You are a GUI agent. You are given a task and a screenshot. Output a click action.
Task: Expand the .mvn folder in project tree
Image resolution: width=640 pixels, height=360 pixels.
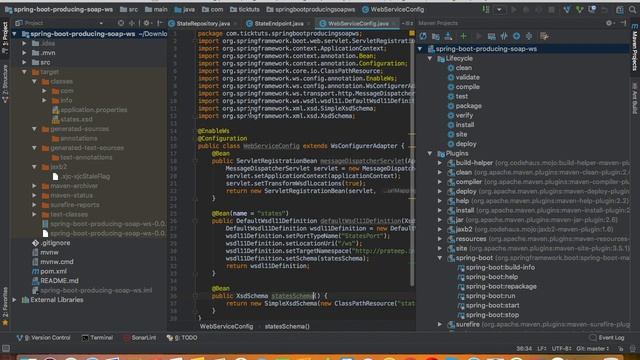(24, 53)
